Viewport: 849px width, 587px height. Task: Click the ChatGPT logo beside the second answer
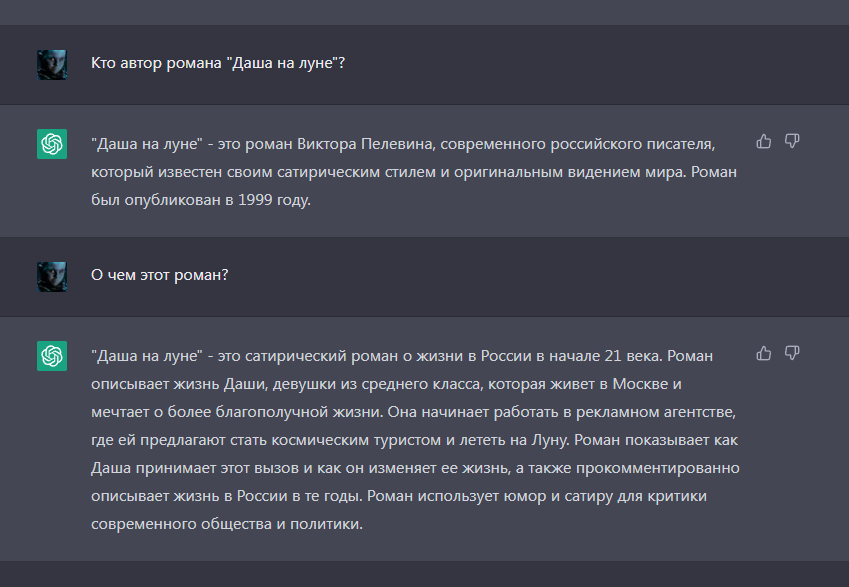click(52, 356)
